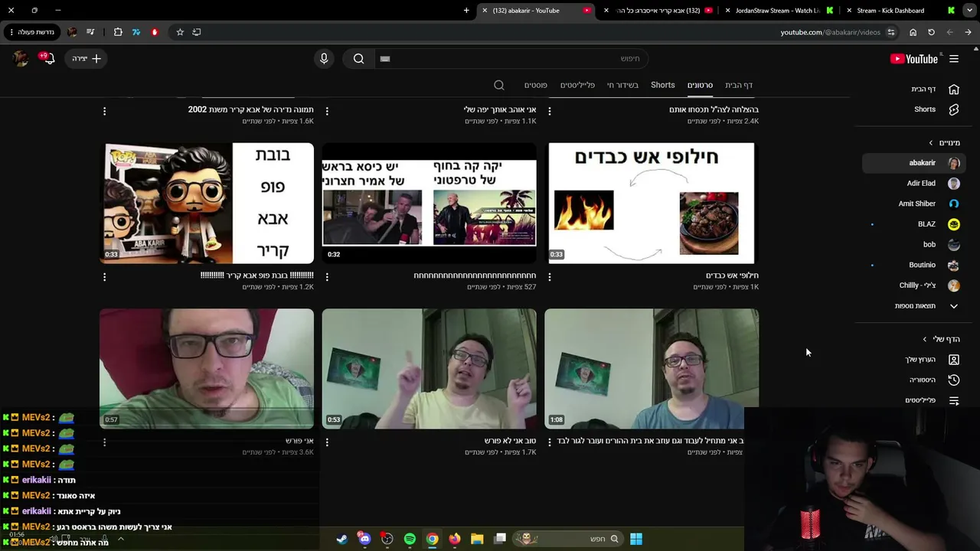Click the magnifier search button beside the search box
This screenshot has height=551, width=980.
pos(358,59)
